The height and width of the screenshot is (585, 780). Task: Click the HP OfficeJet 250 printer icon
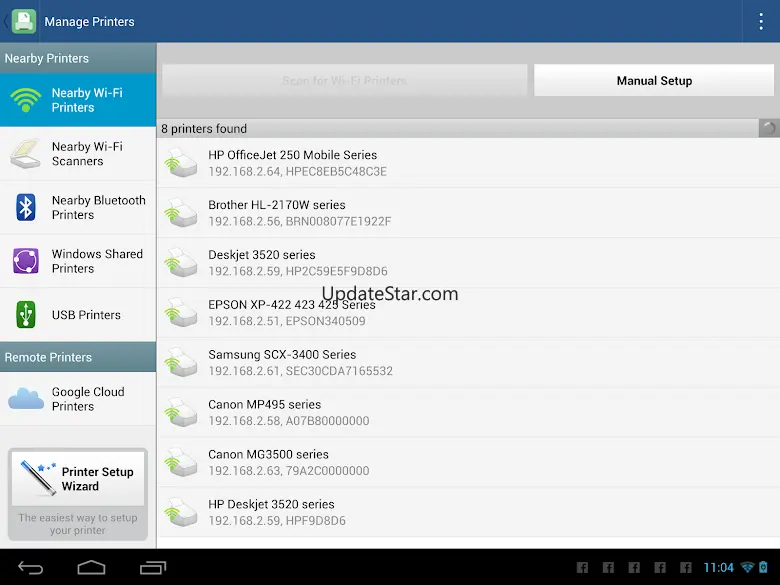[x=181, y=163]
